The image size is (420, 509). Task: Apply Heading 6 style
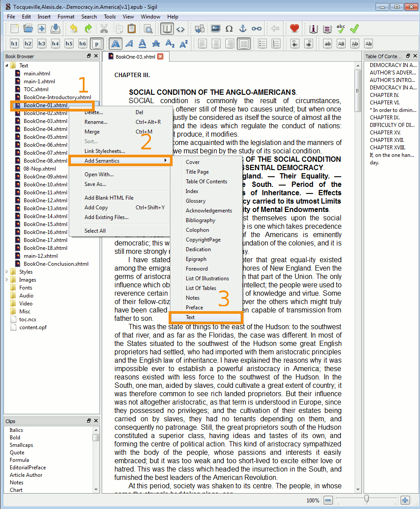83,44
